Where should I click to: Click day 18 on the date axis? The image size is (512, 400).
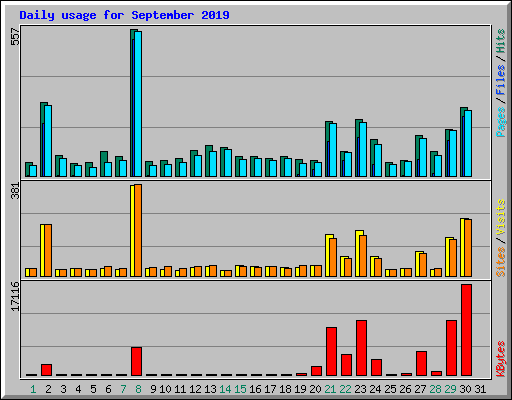pos(285,389)
